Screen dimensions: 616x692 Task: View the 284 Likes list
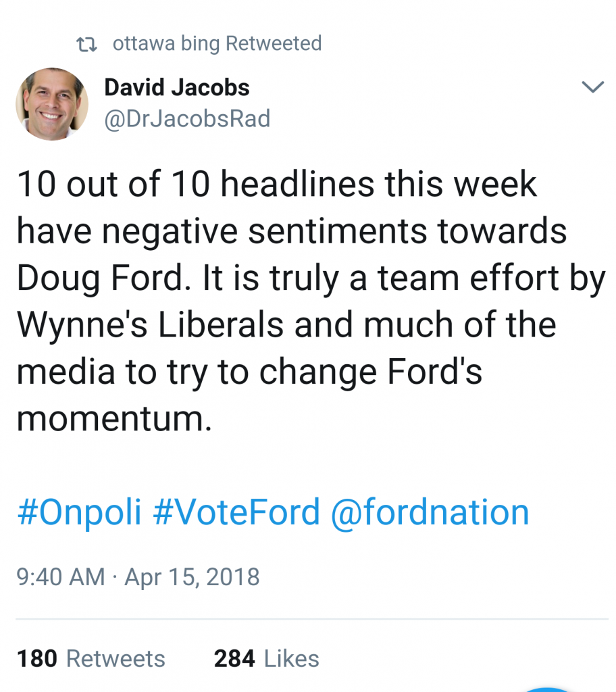point(266,658)
